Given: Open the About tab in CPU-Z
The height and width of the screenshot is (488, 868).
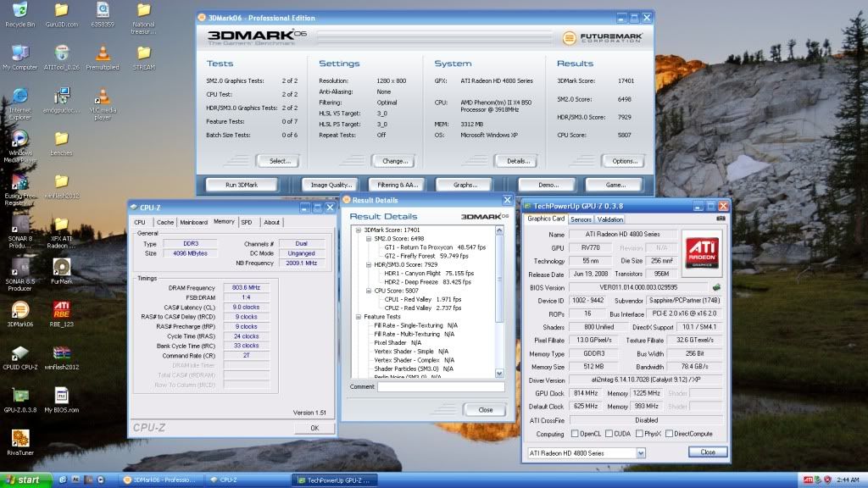Looking at the screenshot, I should (271, 223).
